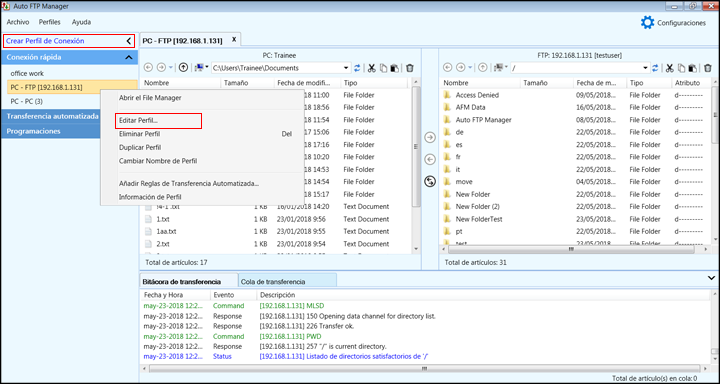720x384 pixels.
Task: Click the Delete trash icon in PC pane
Action: pyautogui.click(x=410, y=68)
